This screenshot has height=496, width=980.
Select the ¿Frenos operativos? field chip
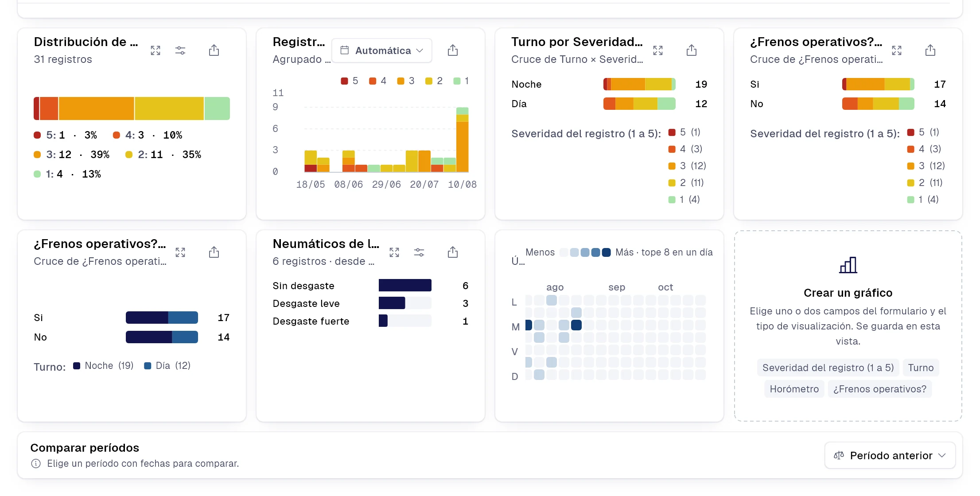(879, 389)
